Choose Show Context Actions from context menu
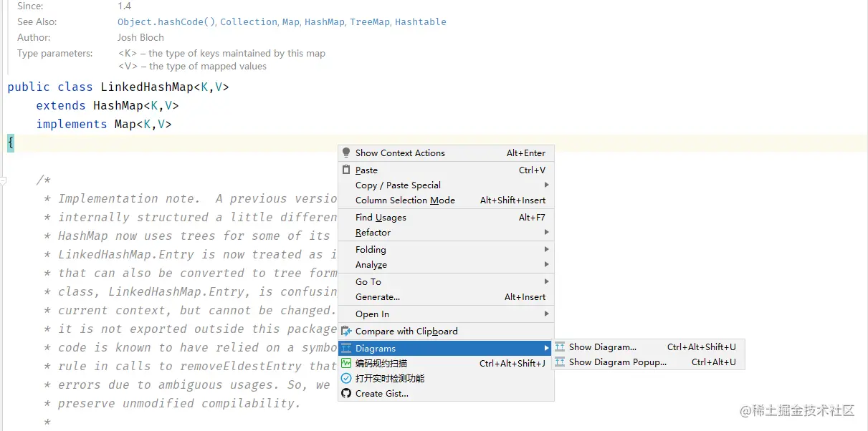868x431 pixels. pyautogui.click(x=446, y=152)
